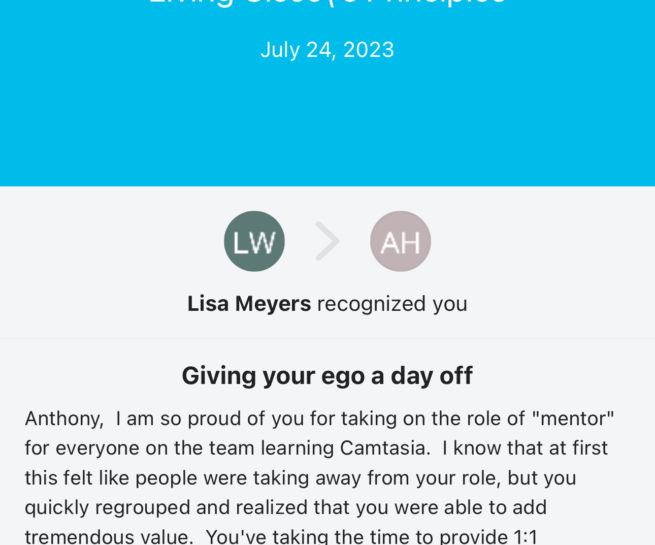Click the "Giving your ego a day off" heading
655x545 pixels.
point(327,376)
